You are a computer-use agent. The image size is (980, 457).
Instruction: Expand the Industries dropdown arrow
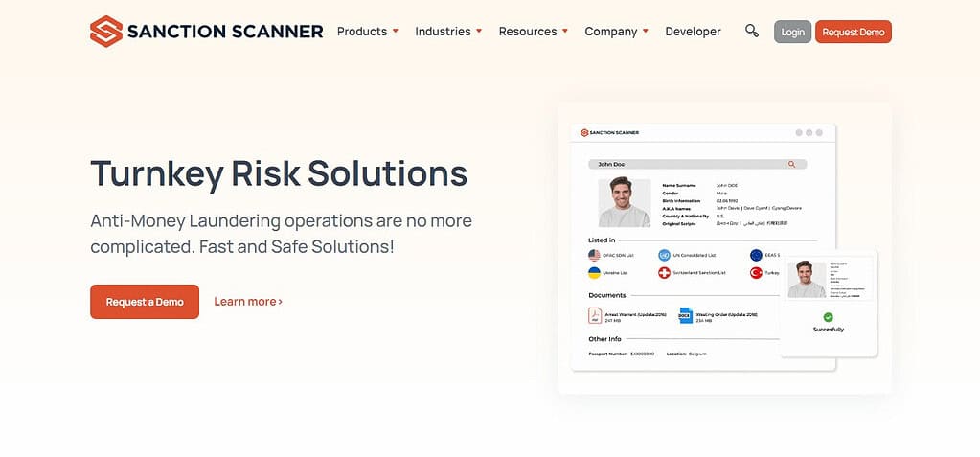pos(479,31)
